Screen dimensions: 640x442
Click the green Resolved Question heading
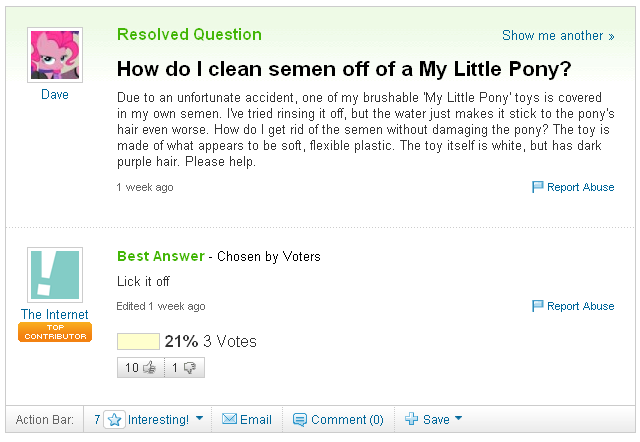coord(189,35)
